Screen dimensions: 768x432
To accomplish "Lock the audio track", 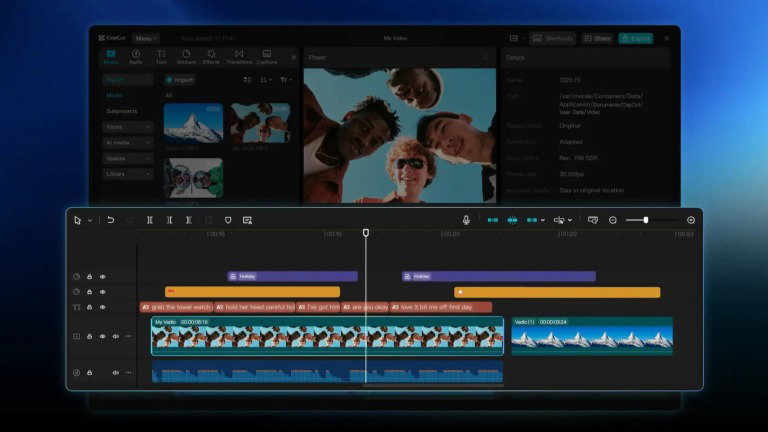I will click(x=90, y=373).
